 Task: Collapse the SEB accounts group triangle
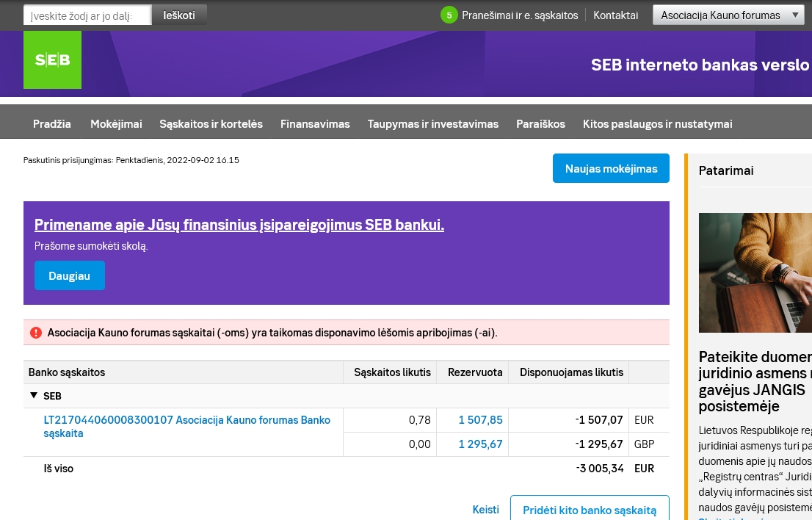coord(34,396)
